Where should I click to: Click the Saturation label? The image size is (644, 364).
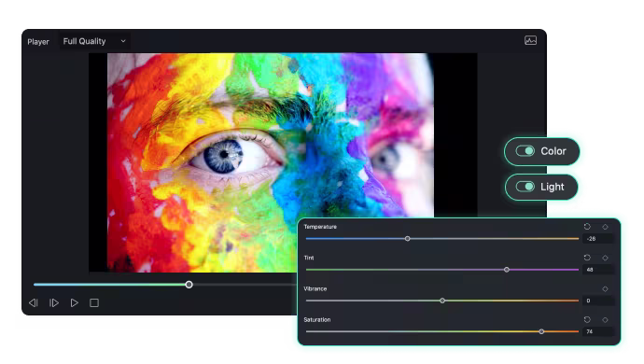click(316, 319)
